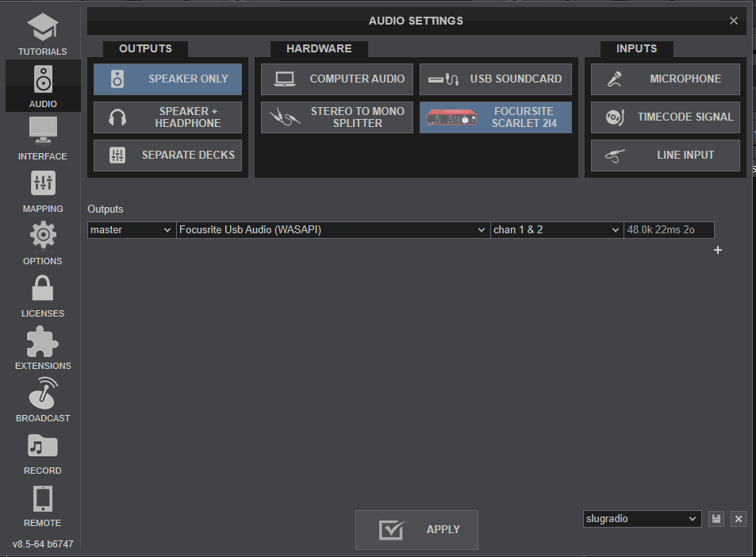Choose the Separate Decks output
The height and width of the screenshot is (557, 756).
pos(168,156)
